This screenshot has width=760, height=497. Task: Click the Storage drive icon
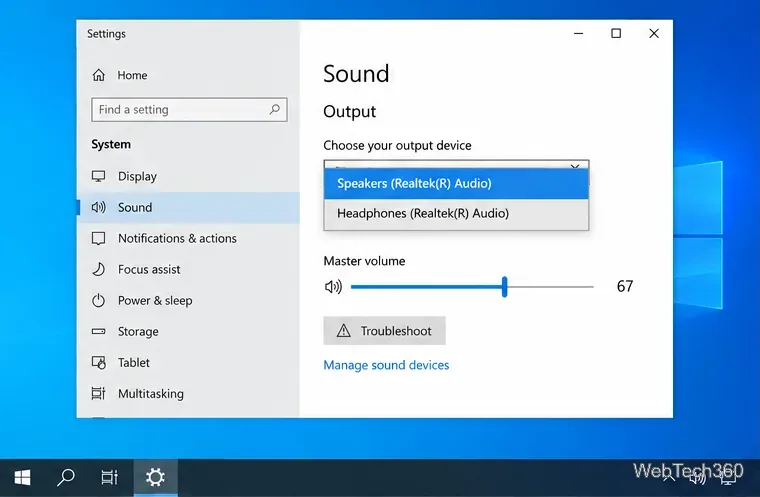click(x=98, y=332)
